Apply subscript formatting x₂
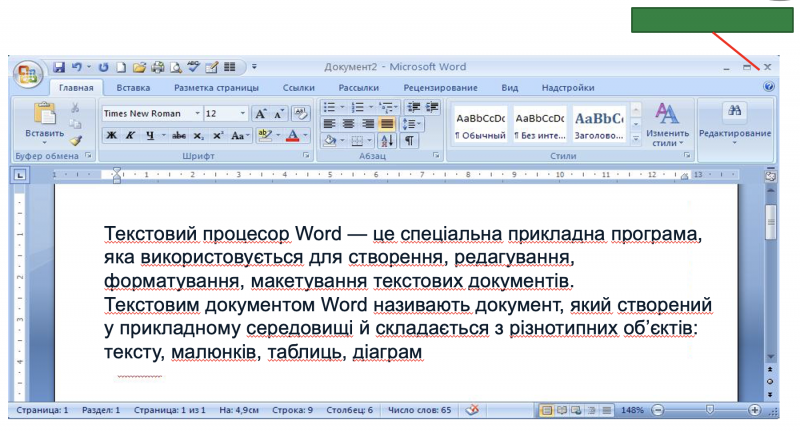 [198, 136]
